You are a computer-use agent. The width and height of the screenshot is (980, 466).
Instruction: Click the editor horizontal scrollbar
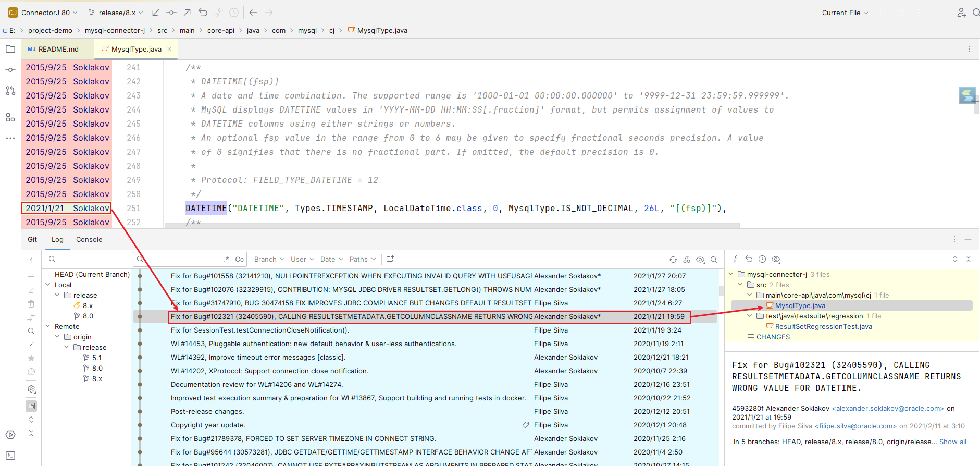[452, 226]
